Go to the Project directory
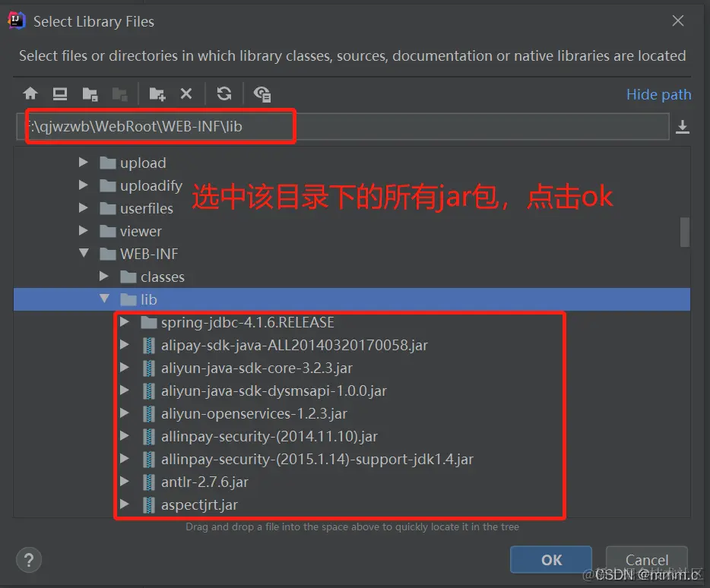The width and height of the screenshot is (710, 588). [x=90, y=94]
